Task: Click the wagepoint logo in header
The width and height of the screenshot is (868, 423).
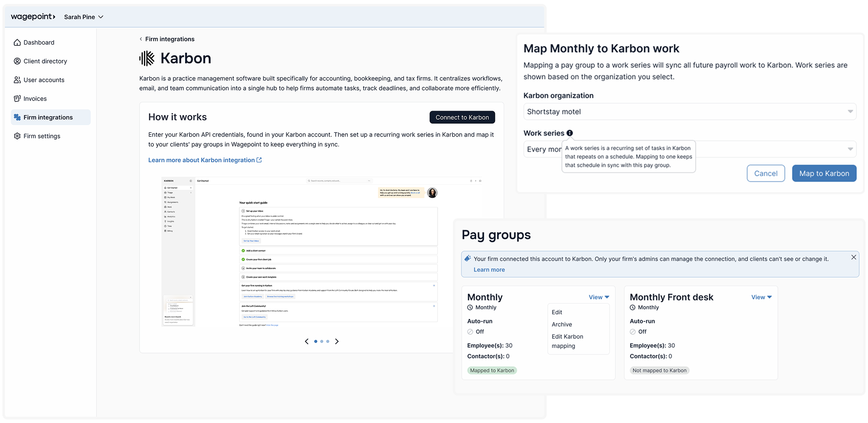Action: [x=33, y=17]
